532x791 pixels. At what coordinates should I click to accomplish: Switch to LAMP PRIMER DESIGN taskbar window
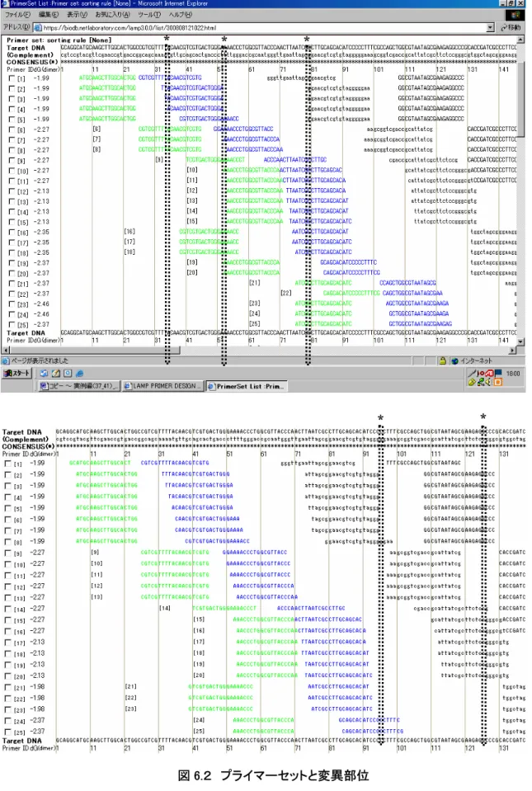[x=162, y=386]
